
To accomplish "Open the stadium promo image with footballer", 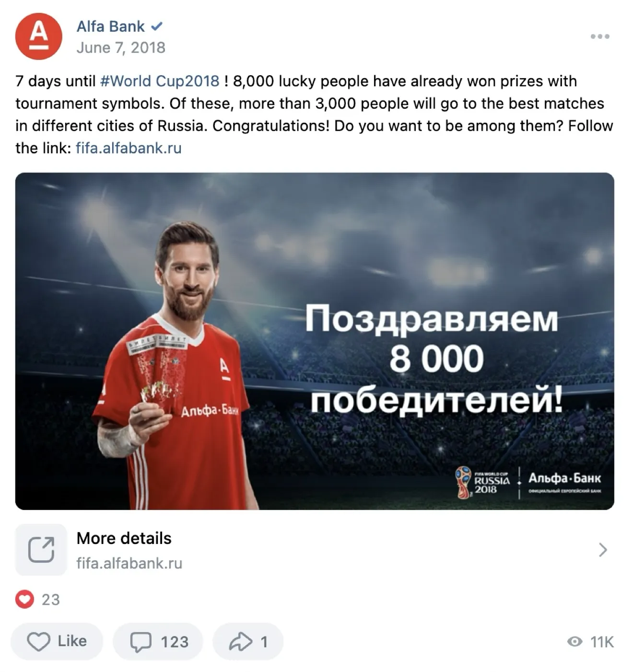I will pyautogui.click(x=315, y=341).
